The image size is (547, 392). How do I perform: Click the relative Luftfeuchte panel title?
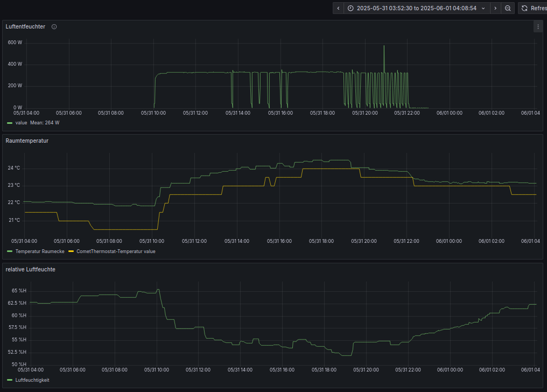30,269
